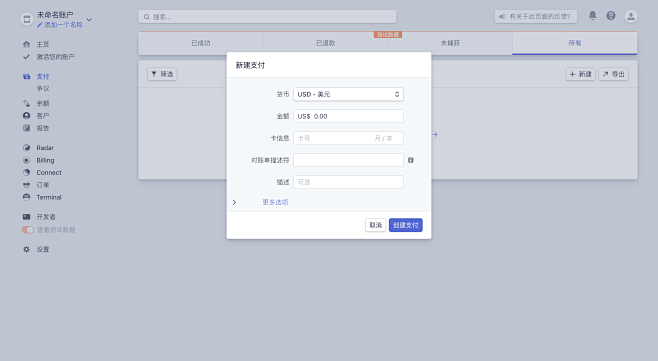Open the 开发者 developers icon
Image resolution: width=658 pixels, height=361 pixels.
coord(26,217)
